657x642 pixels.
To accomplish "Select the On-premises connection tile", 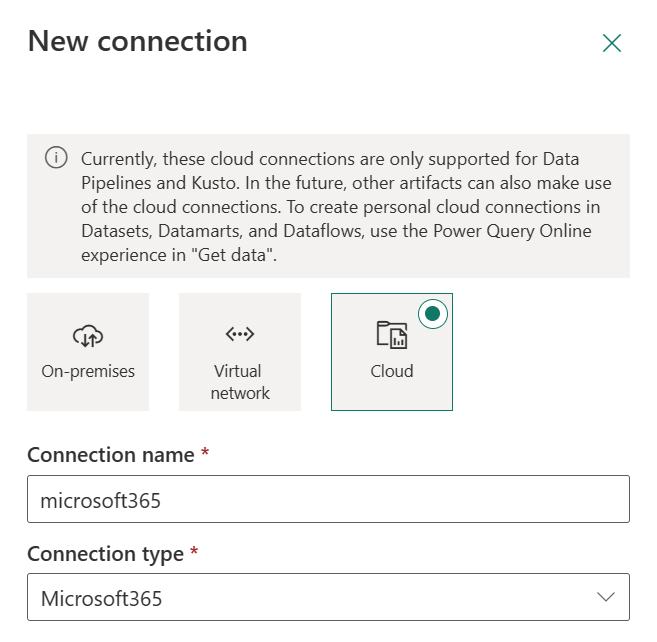I will 88,352.
